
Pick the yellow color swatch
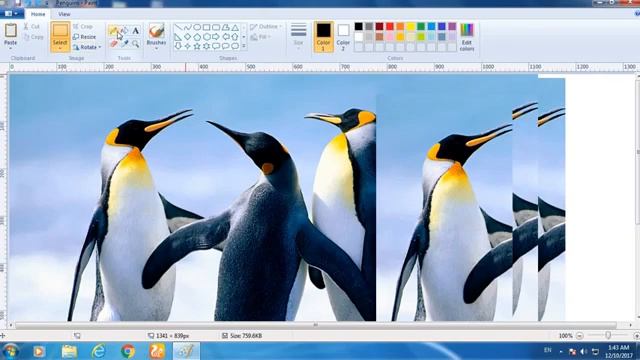point(411,27)
